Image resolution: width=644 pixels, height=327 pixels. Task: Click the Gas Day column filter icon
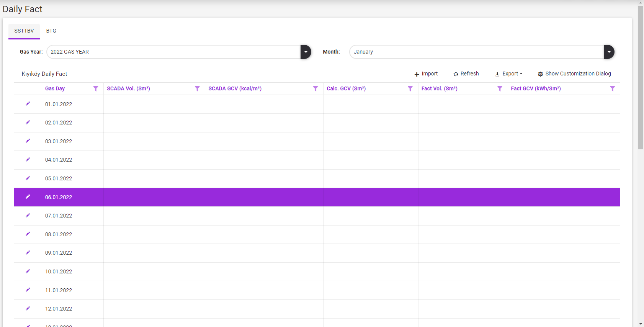pos(96,89)
